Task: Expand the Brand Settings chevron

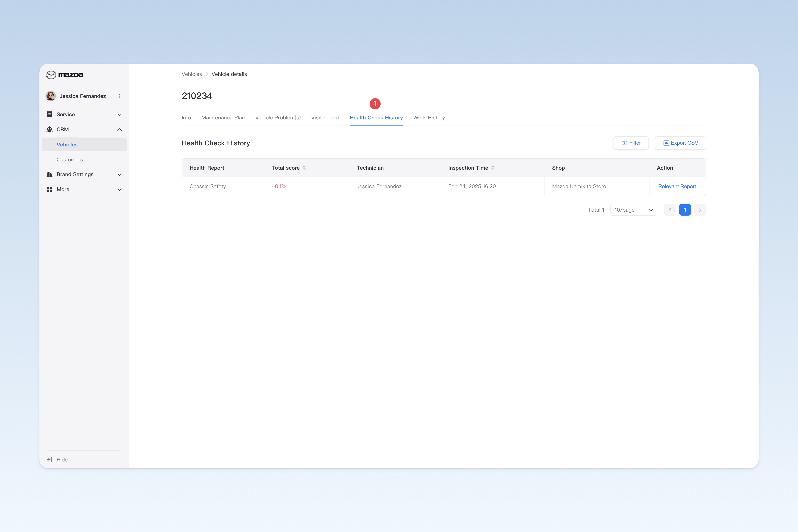Action: (119, 174)
